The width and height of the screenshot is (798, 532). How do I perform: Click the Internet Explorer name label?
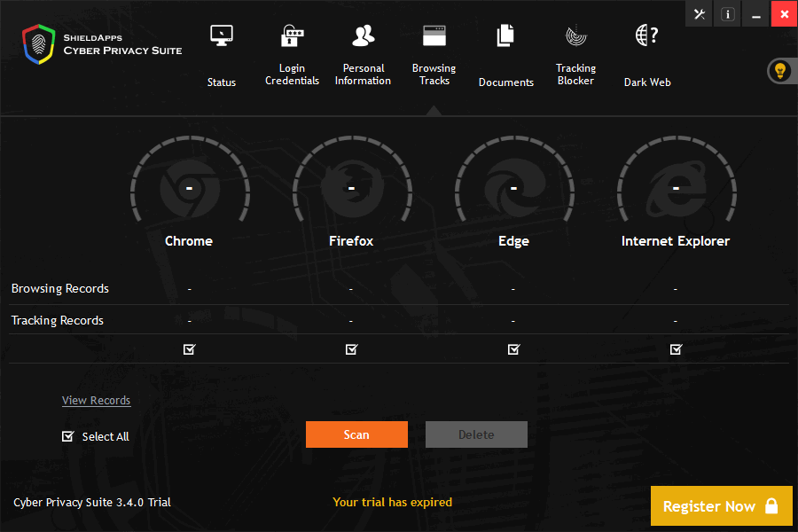tap(676, 241)
